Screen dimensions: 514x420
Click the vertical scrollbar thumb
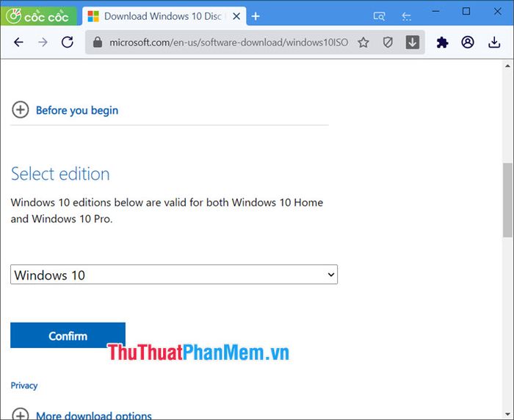point(507,200)
